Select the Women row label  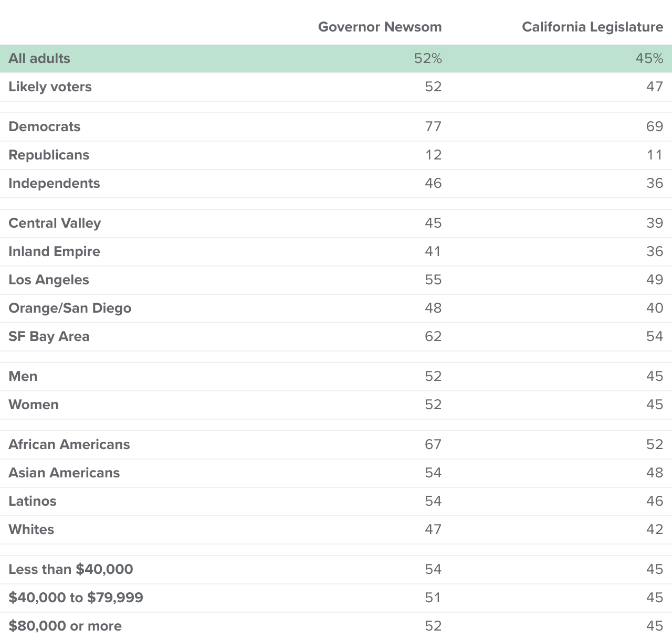click(x=34, y=404)
